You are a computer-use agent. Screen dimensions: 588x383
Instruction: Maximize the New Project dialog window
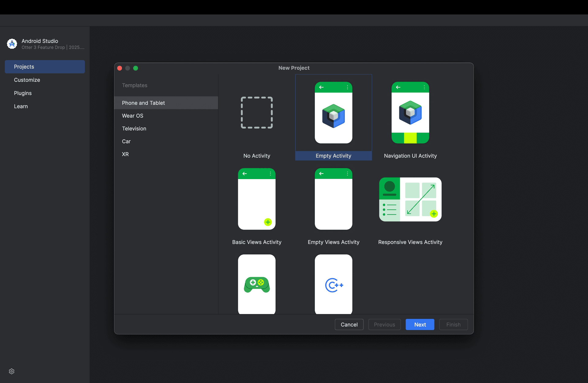point(136,68)
